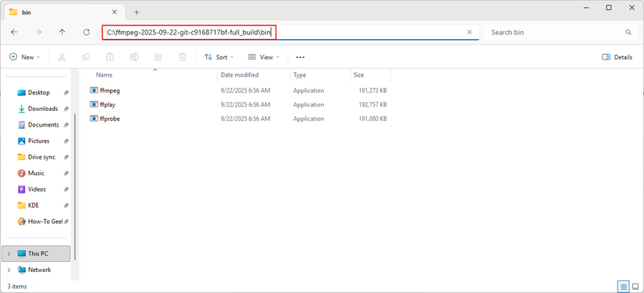Select the ffplay file name
This screenshot has width=644, height=293.
(x=108, y=105)
